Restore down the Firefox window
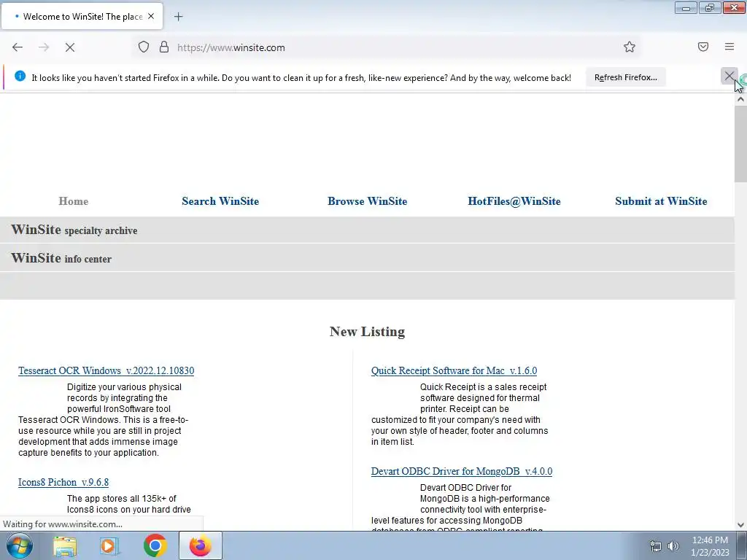 [x=710, y=7]
